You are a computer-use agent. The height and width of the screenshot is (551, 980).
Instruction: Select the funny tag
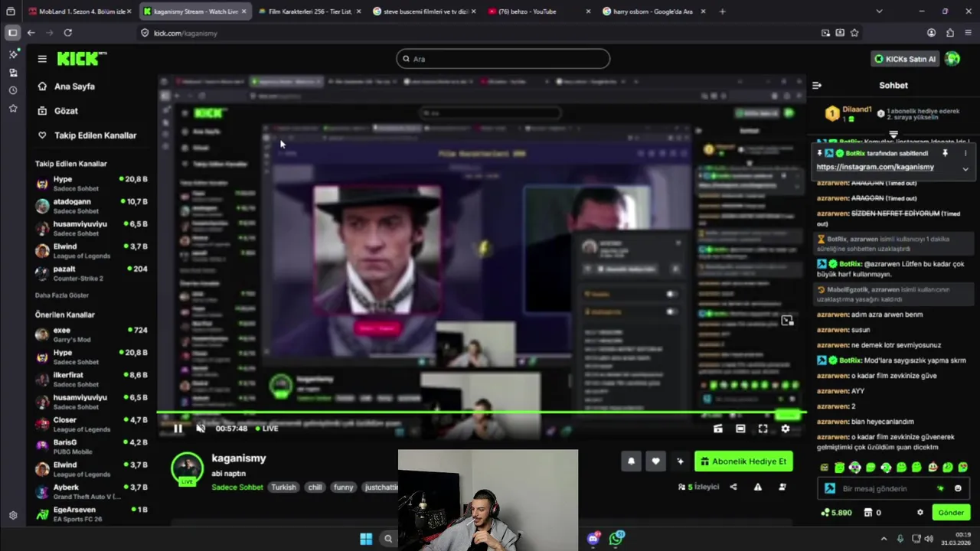[343, 487]
